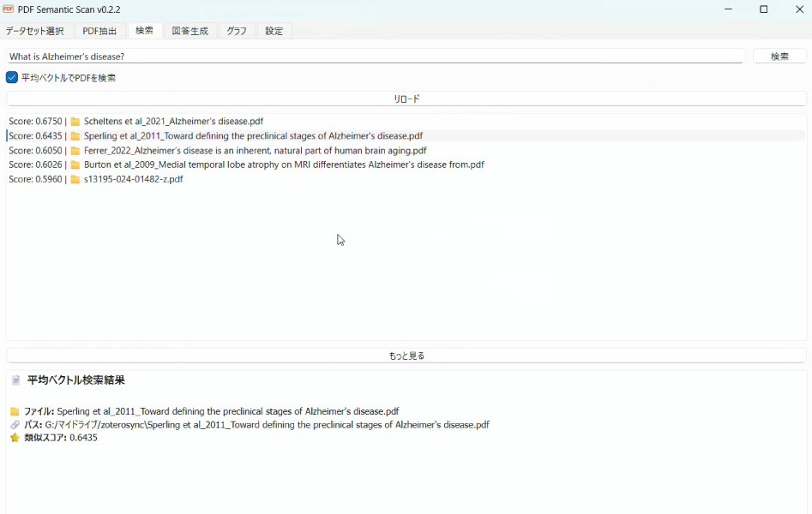Go to the 回答生成 tab
Screen dimensions: 812x514
[x=190, y=31]
